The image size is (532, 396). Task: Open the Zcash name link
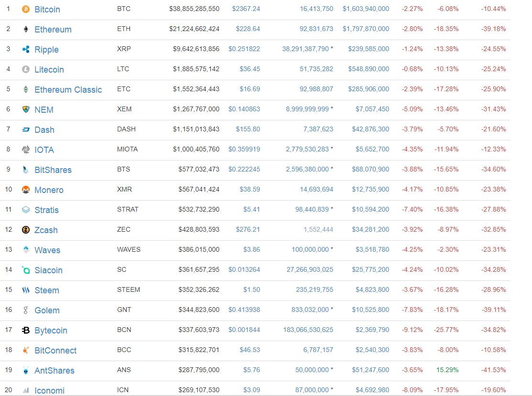(46, 230)
